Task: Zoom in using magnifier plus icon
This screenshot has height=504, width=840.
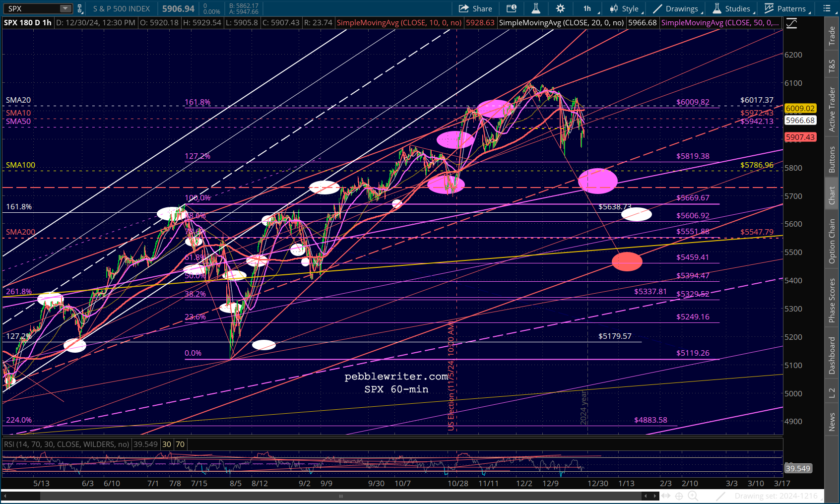Action: [693, 496]
